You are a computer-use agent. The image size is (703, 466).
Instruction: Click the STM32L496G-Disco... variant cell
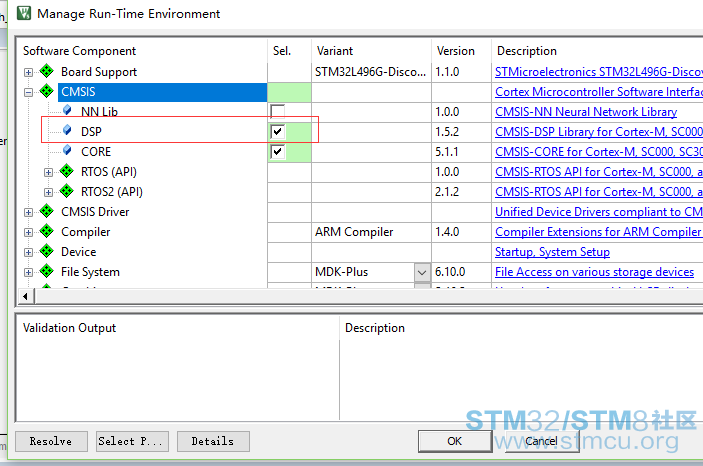pyautogui.click(x=370, y=72)
